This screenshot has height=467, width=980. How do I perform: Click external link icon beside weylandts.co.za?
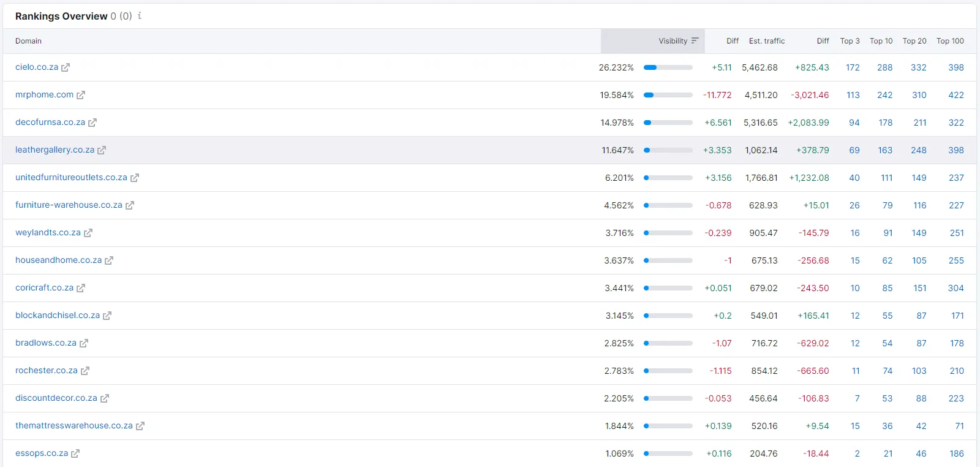[88, 233]
